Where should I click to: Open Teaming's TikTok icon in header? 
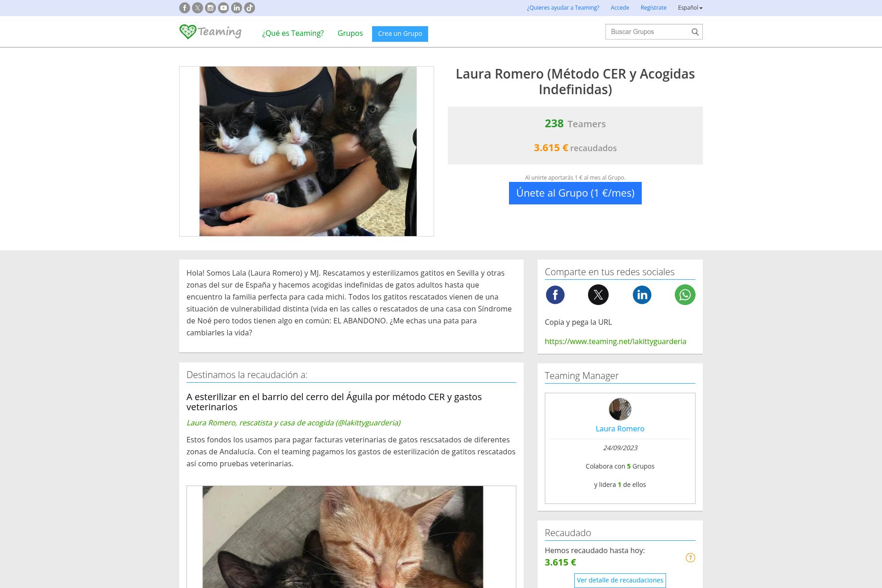(x=249, y=8)
